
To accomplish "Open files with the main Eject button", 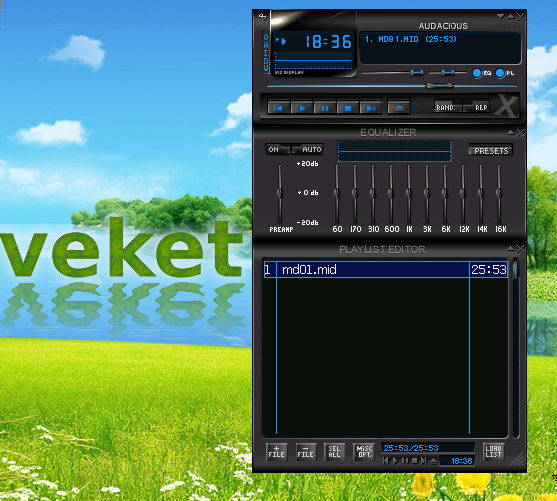I will (399, 108).
